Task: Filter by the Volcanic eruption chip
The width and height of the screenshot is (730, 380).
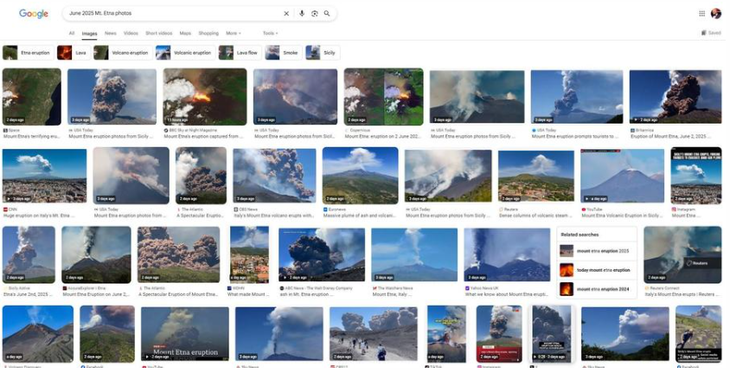Action: coord(185,53)
